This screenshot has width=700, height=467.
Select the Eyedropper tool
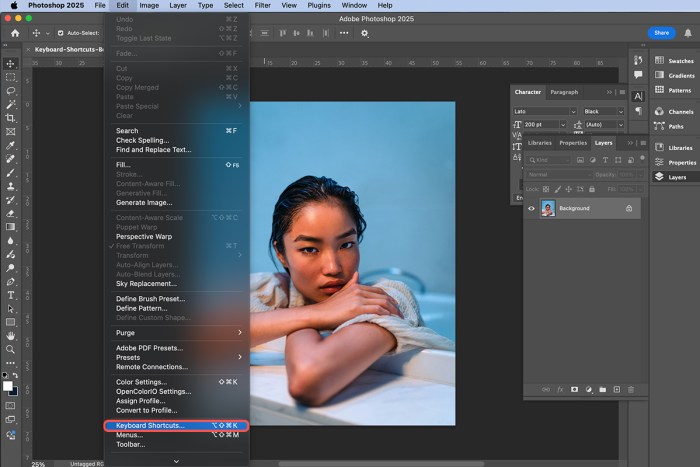[x=11, y=145]
